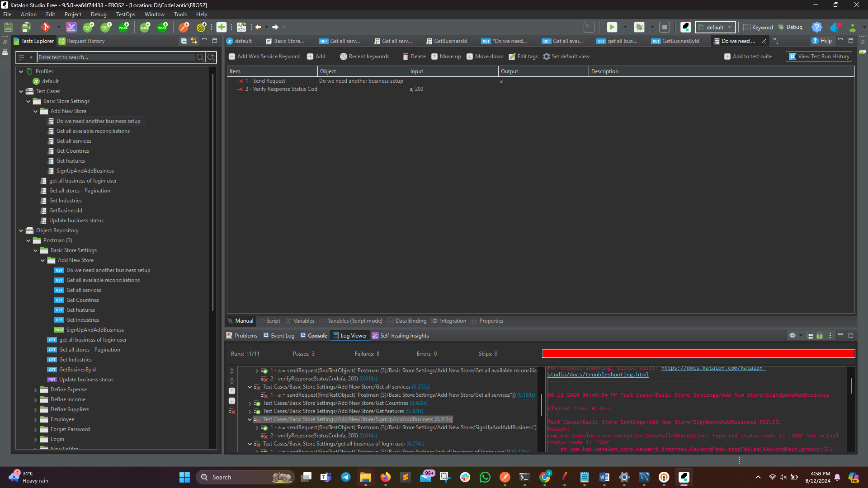This screenshot has height=488, width=868.
Task: Switch to the Console tab
Action: (x=314, y=336)
